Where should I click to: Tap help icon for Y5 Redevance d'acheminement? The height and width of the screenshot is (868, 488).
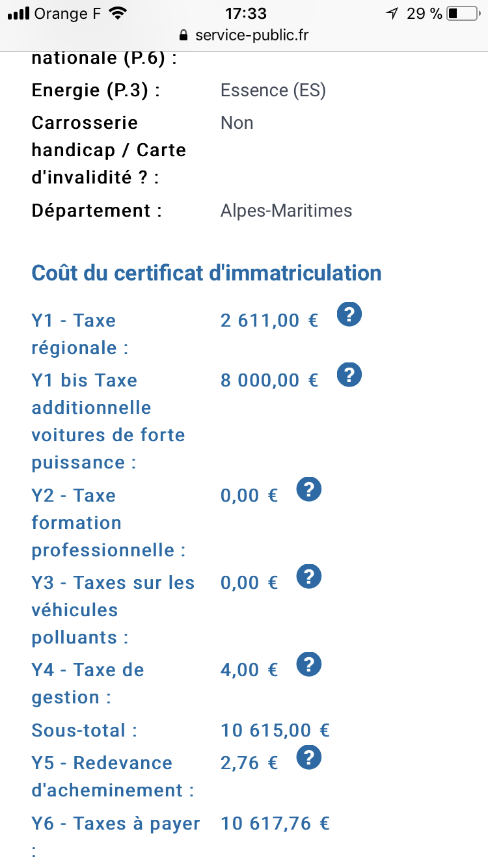click(x=309, y=757)
